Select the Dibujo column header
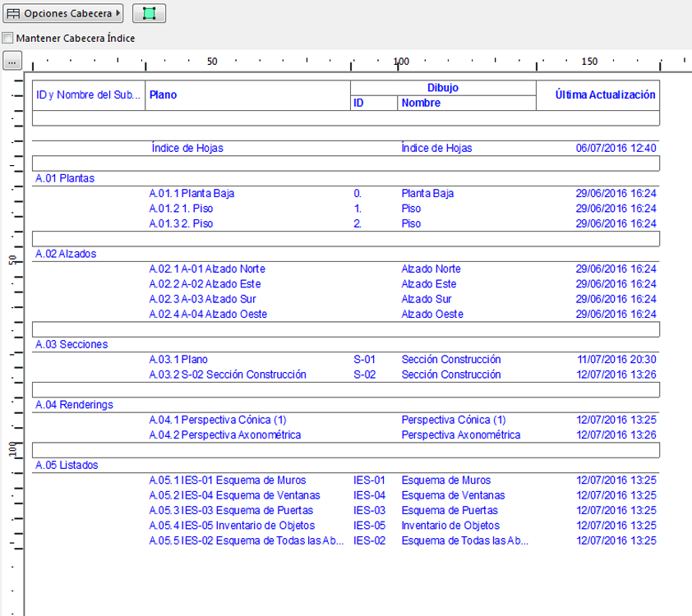Viewport: 692px width, 616px height. (443, 87)
